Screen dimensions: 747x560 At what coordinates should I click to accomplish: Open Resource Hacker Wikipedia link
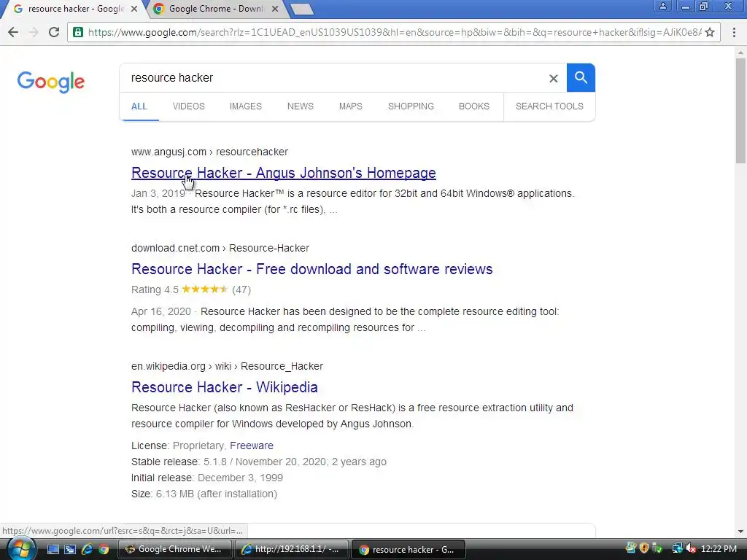[x=225, y=387]
